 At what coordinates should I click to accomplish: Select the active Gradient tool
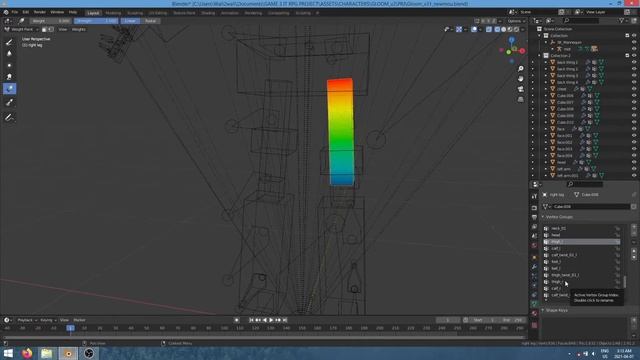click(9, 89)
